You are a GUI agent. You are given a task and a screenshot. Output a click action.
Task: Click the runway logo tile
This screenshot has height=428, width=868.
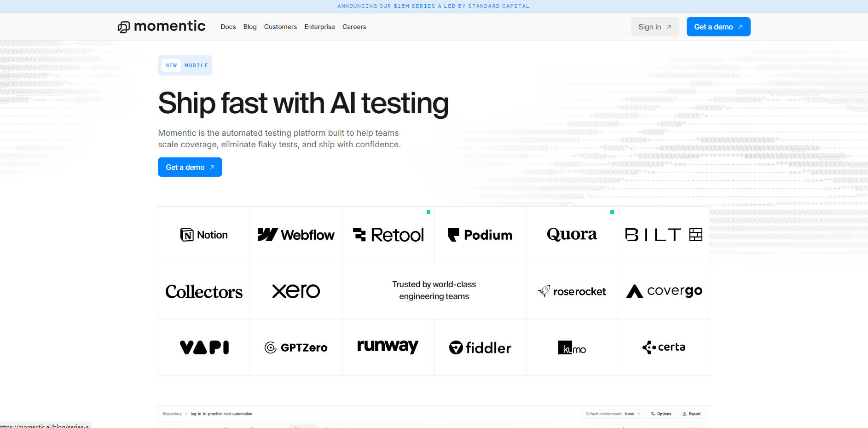pyautogui.click(x=388, y=347)
